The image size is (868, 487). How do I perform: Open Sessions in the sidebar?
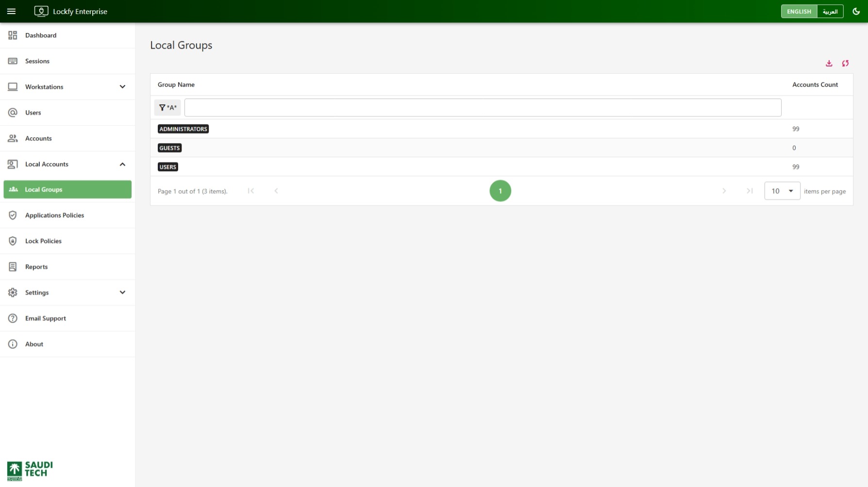67,61
